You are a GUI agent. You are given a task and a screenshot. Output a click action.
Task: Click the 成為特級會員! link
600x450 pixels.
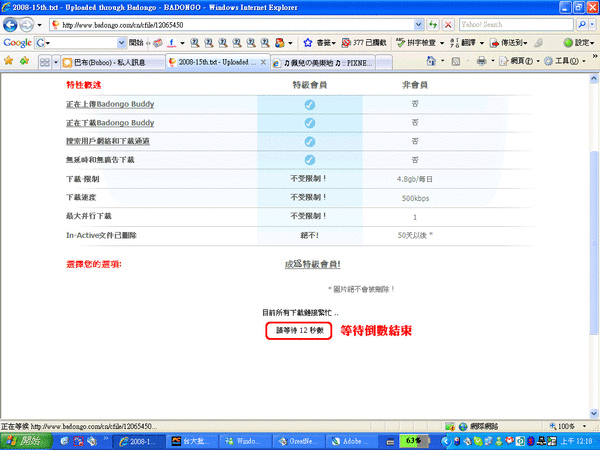[313, 264]
